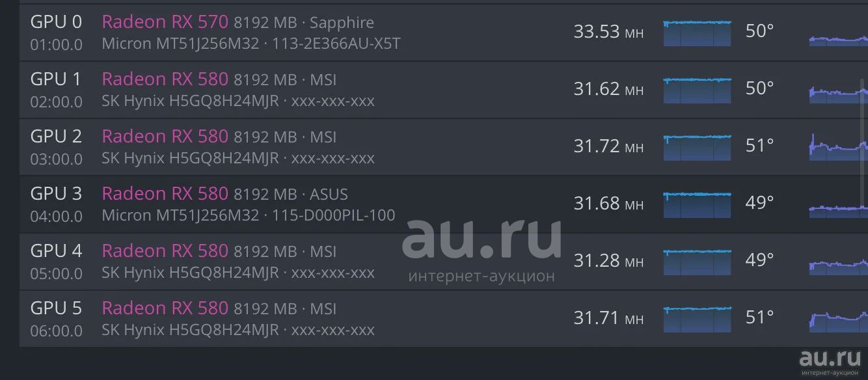868x380 pixels.
Task: Click the GPU 4 hashrate graph thumbnail
Action: [697, 262]
